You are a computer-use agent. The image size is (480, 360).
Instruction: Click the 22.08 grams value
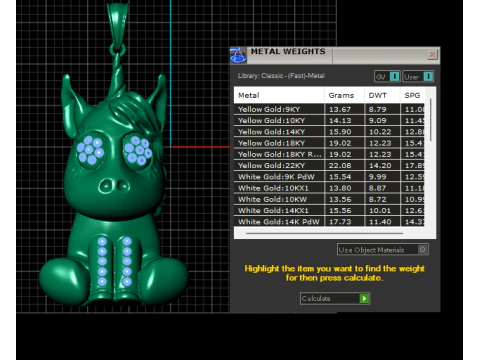(340, 165)
